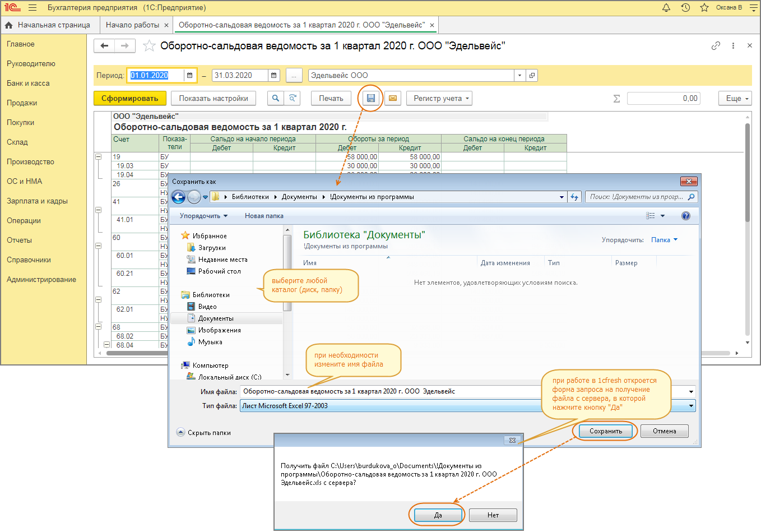Open the Регистр учета dropdown
The width and height of the screenshot is (761, 532).
click(x=439, y=99)
